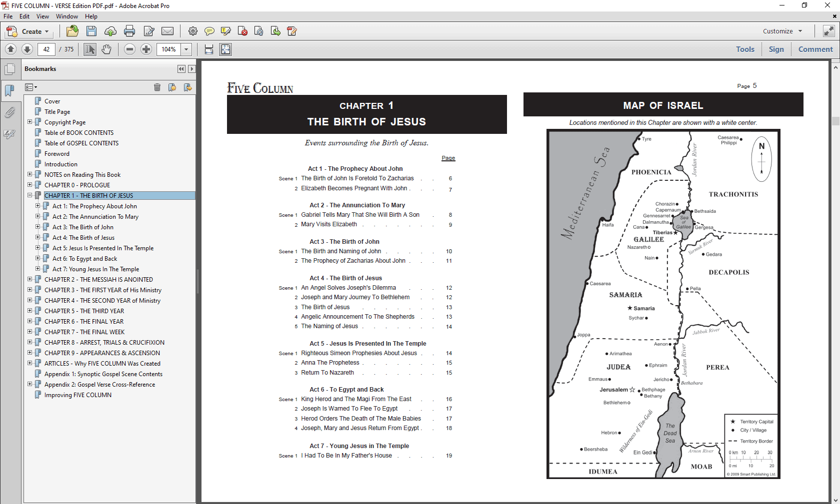
Task: Click the new bookmark icon
Action: click(172, 87)
